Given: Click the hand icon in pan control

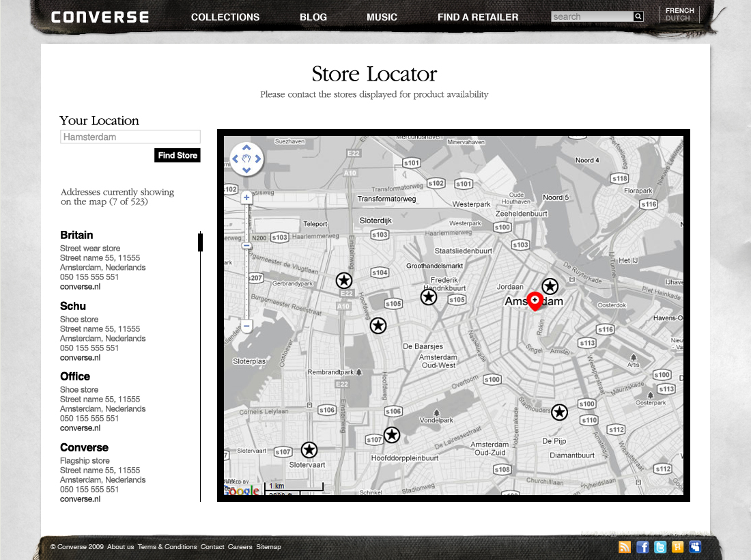Looking at the screenshot, I should tap(246, 159).
